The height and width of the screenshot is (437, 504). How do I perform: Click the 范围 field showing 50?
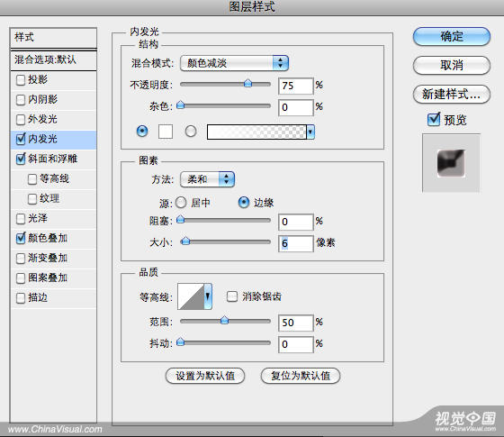(296, 323)
